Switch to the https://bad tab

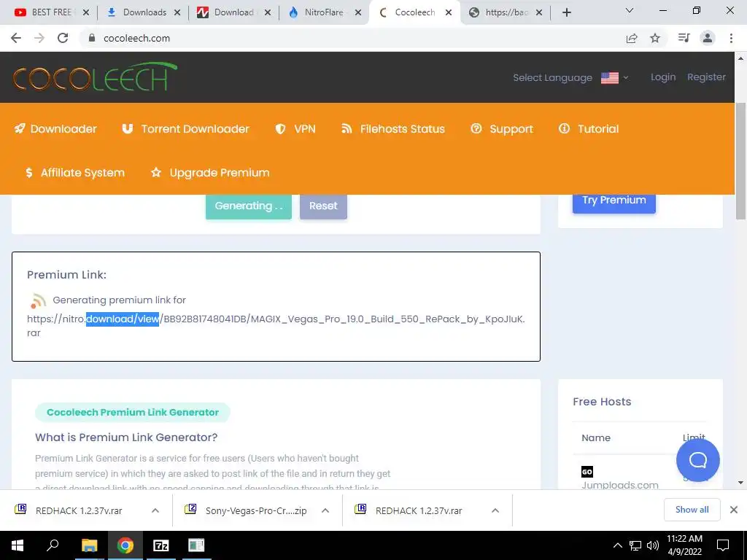tap(505, 12)
